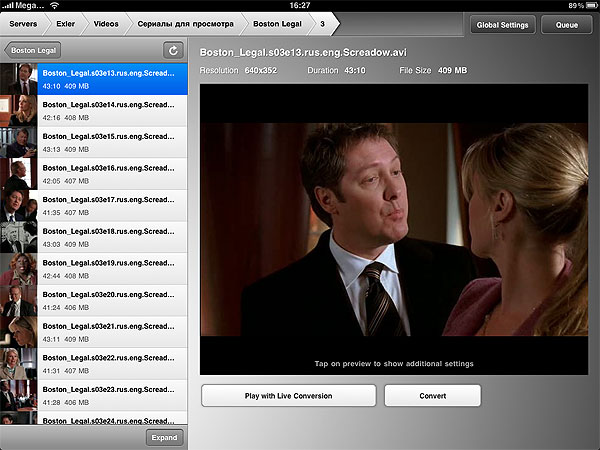Open the conversion Queue
The width and height of the screenshot is (600, 450).
pyautogui.click(x=567, y=24)
